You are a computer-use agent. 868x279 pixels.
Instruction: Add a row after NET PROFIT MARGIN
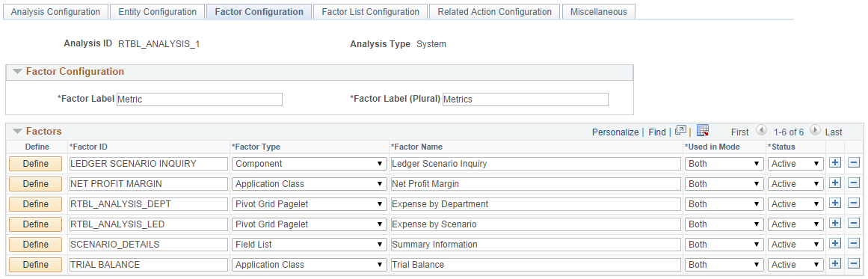point(835,183)
